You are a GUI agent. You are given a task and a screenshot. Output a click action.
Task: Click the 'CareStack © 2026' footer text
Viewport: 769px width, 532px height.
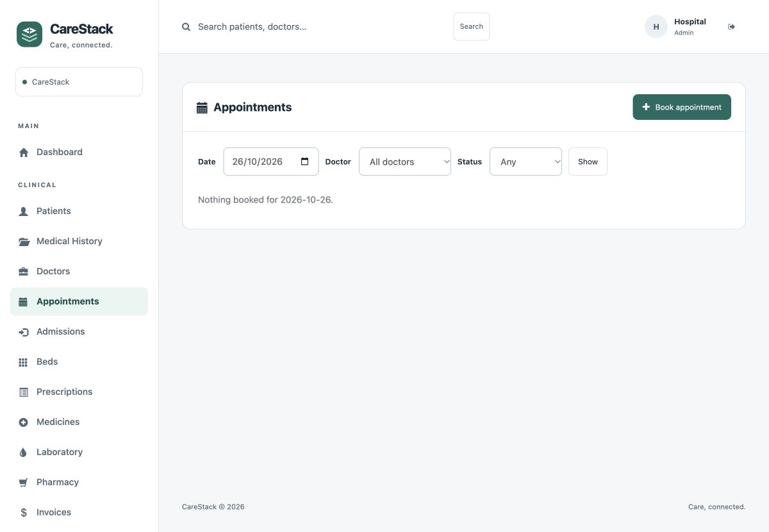(213, 507)
